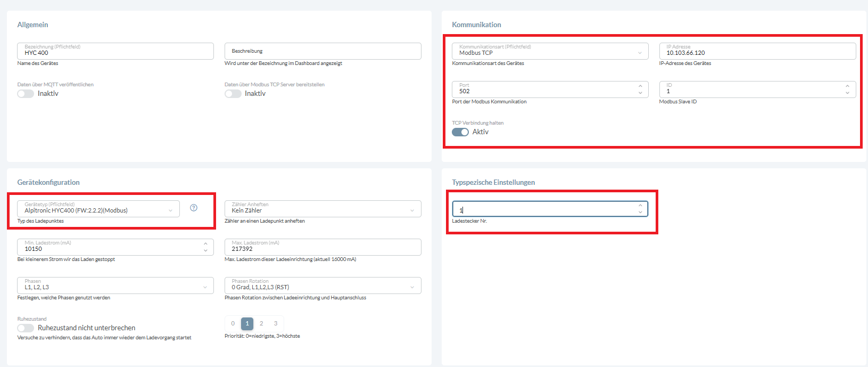Open the Kommunikationsart dropdown
The height and width of the screenshot is (367, 868).
[x=550, y=51]
